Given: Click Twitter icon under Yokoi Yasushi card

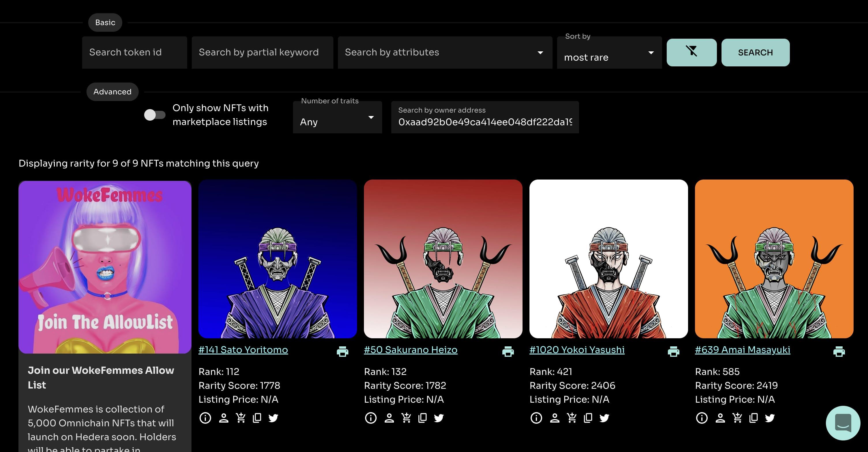Looking at the screenshot, I should (604, 418).
